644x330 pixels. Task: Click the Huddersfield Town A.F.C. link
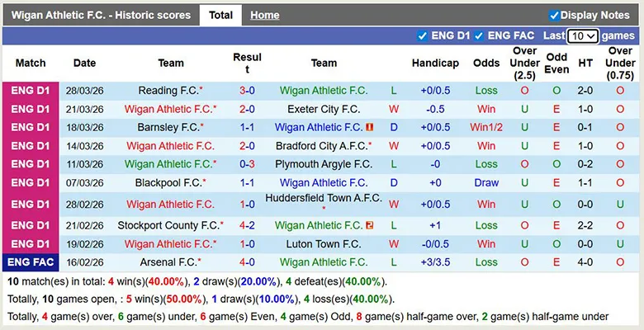(324, 199)
